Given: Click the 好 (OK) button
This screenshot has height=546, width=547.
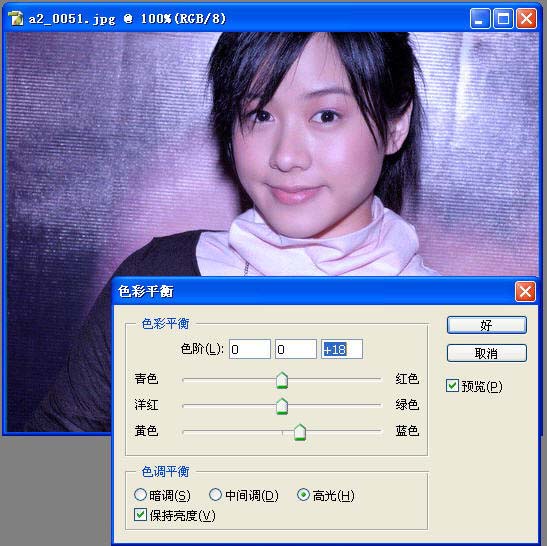Looking at the screenshot, I should (x=487, y=325).
